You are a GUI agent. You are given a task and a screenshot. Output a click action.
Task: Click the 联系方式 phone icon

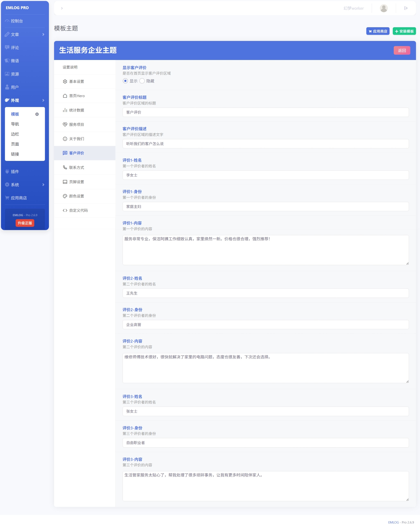point(65,167)
